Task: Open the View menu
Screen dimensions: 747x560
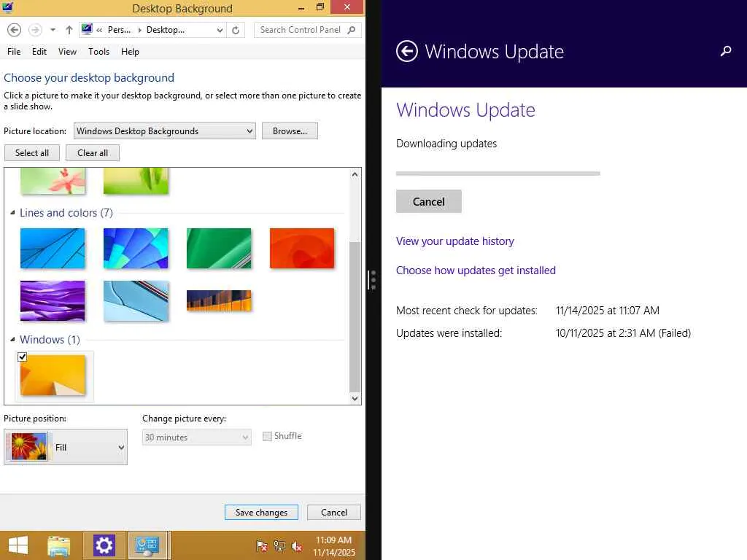Action: 67,52
